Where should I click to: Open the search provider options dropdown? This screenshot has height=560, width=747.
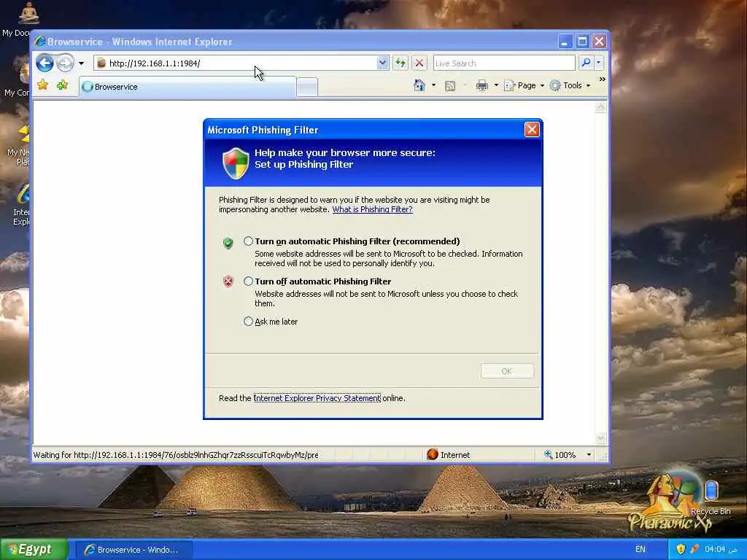tap(599, 63)
